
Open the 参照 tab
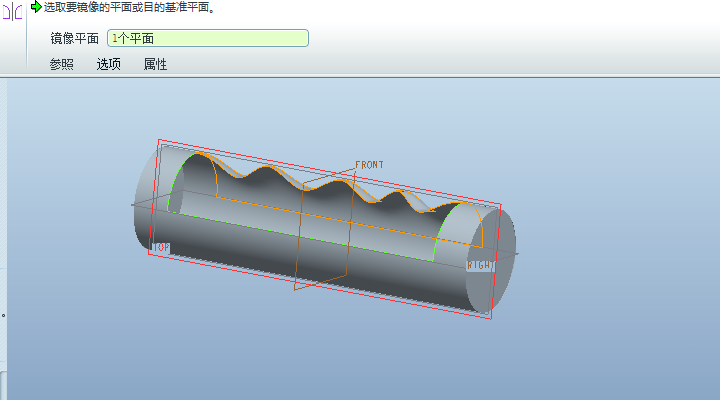tap(62, 64)
